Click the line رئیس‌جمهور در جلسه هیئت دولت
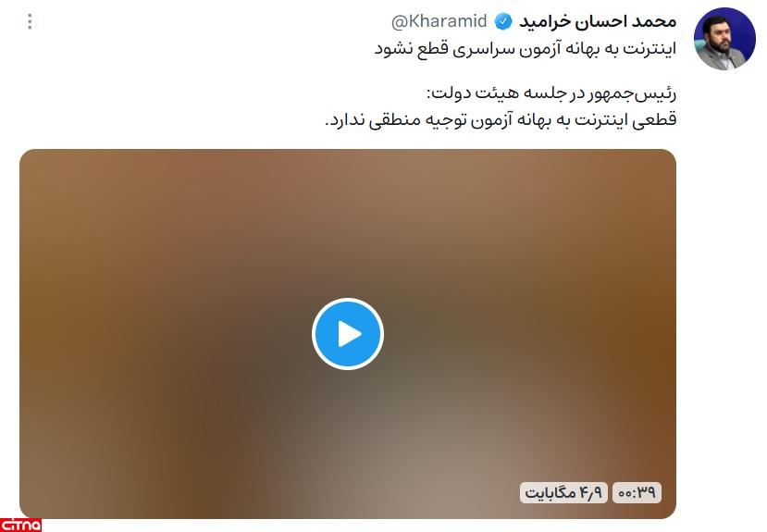 click(x=551, y=93)
